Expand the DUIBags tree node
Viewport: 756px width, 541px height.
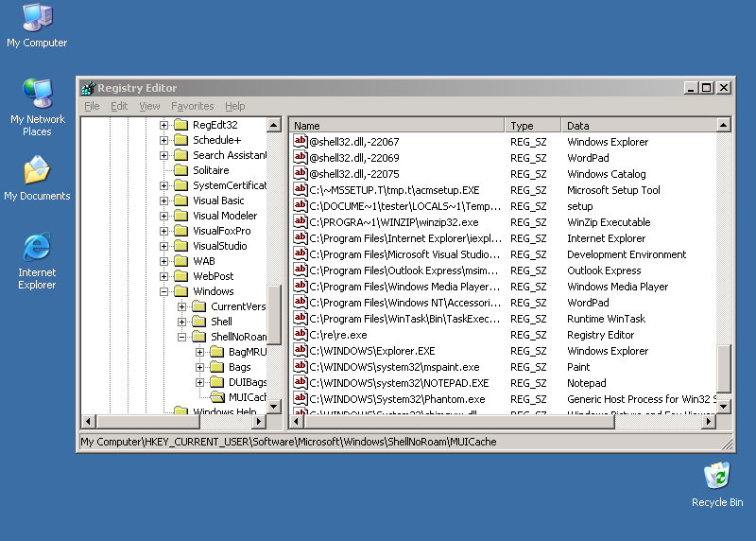[x=199, y=382]
